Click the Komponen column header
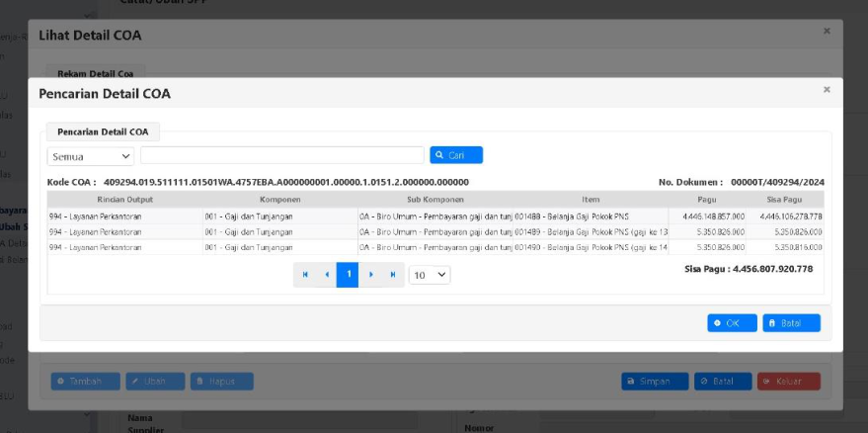The image size is (868, 433). [x=279, y=200]
